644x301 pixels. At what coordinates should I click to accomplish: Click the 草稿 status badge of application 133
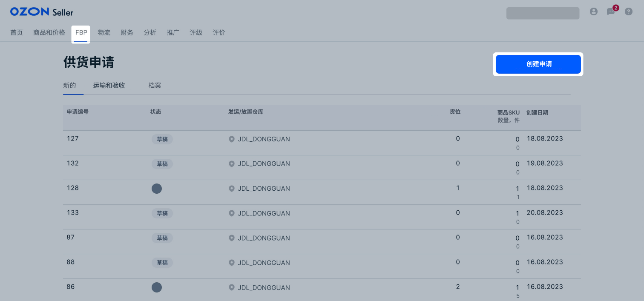(162, 213)
